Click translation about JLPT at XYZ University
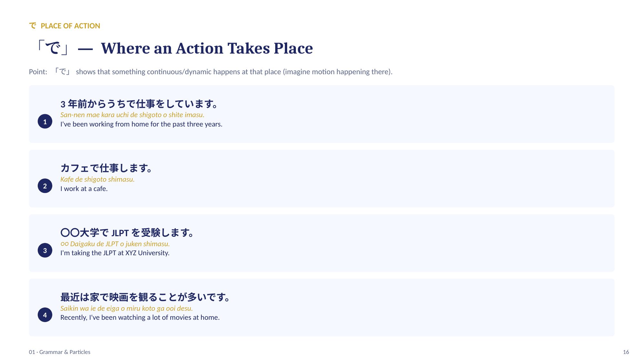This screenshot has height=363, width=644. [115, 253]
